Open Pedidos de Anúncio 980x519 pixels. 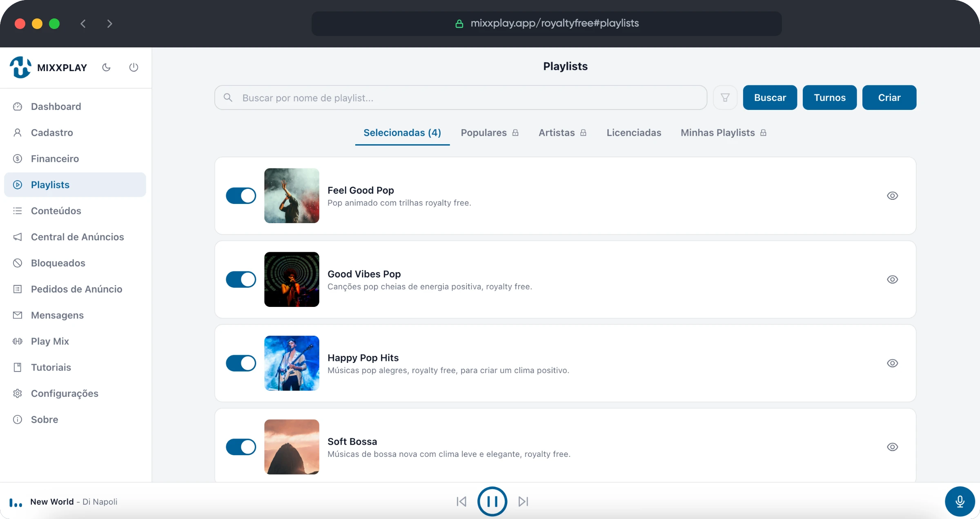pyautogui.click(x=75, y=289)
